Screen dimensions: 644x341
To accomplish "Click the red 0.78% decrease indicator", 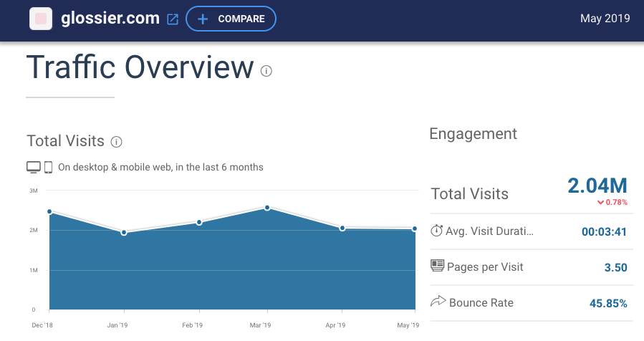I will point(612,202).
